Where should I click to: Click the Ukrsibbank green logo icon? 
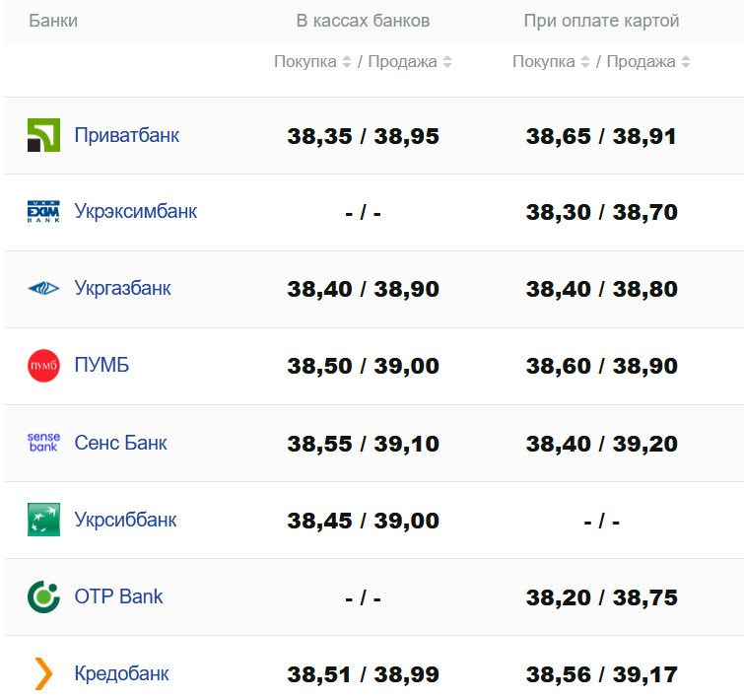click(43, 520)
